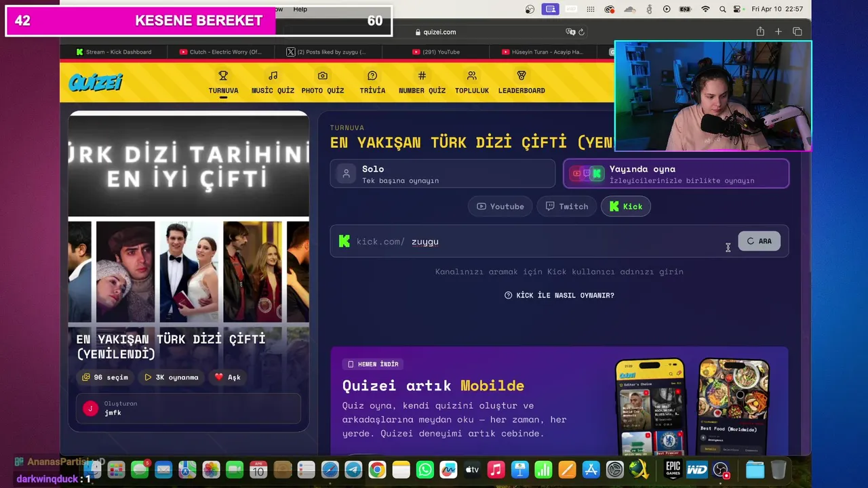Open Messages from the dock
The height and width of the screenshot is (488, 868).
pos(140,469)
